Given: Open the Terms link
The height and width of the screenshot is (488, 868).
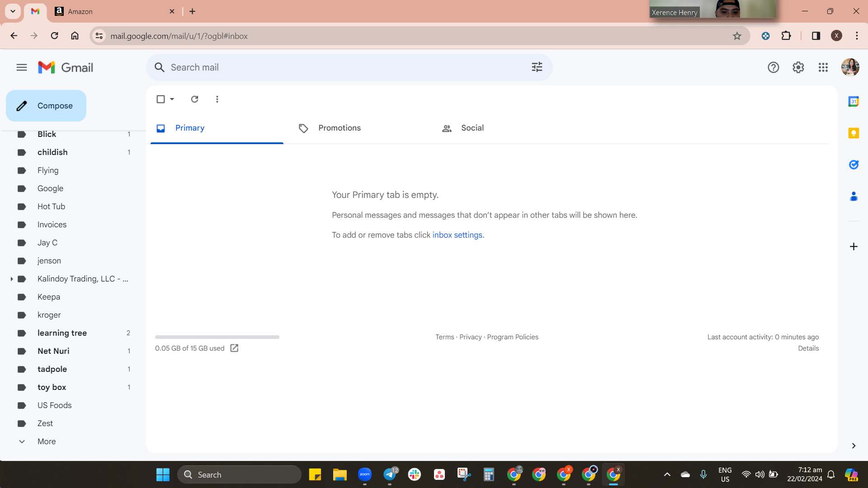Looking at the screenshot, I should pyautogui.click(x=444, y=337).
